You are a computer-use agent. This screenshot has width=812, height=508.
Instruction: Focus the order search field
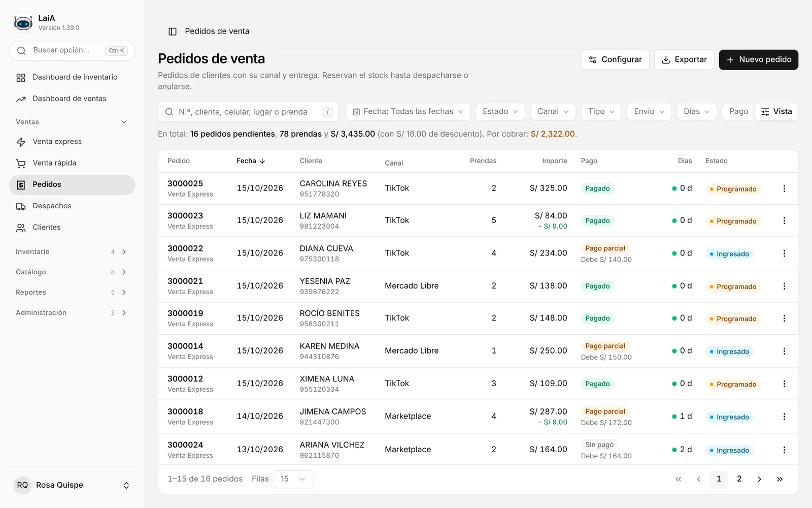coord(248,112)
